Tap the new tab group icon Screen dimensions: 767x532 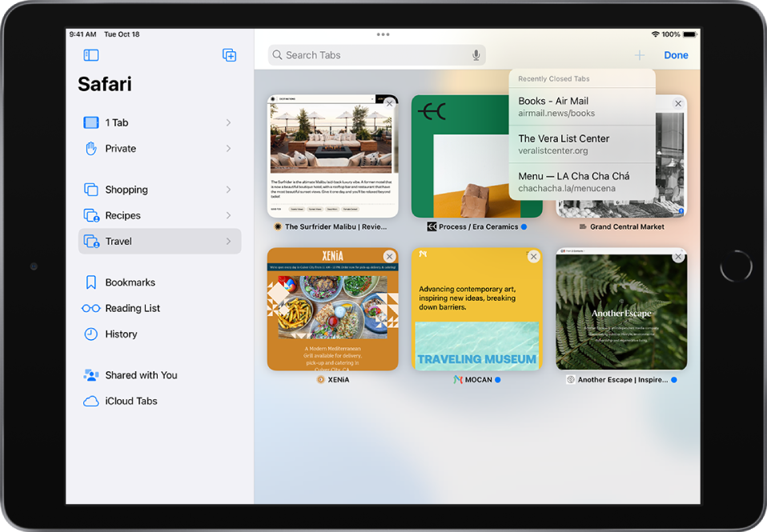[229, 55]
